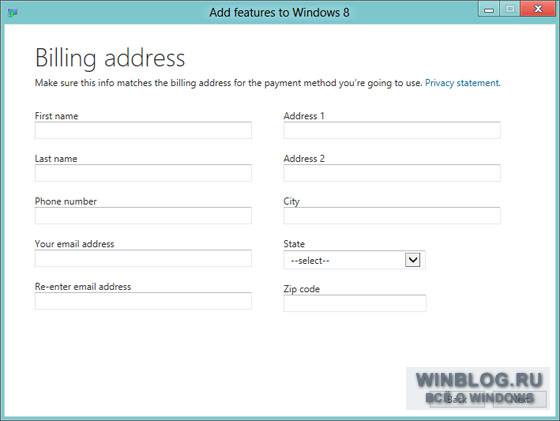Select the Address 2 input box
Image resolution: width=560 pixels, height=421 pixels.
click(x=392, y=173)
